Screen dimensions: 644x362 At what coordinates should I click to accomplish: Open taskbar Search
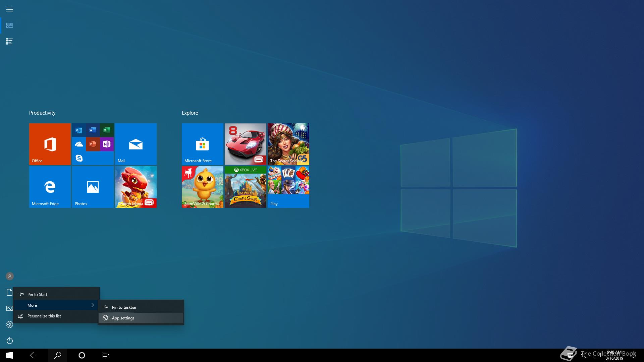coord(58,355)
